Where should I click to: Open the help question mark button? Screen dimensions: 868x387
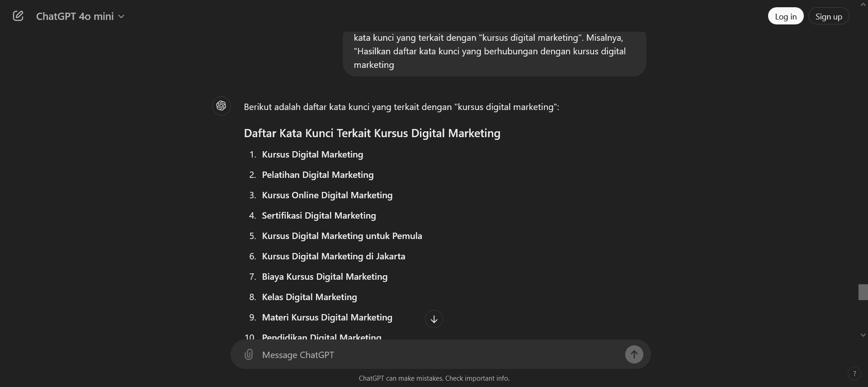(x=854, y=374)
